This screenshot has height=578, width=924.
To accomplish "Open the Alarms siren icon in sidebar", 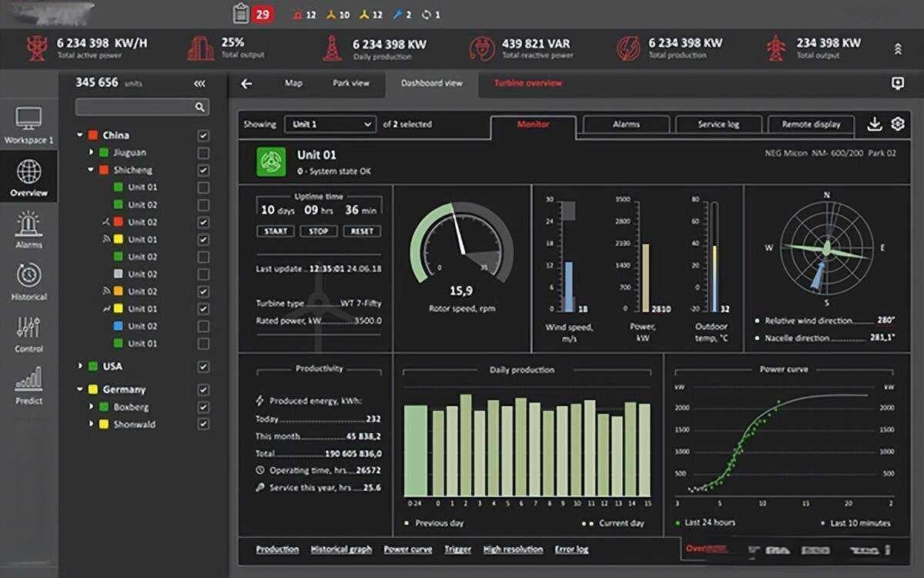I will pyautogui.click(x=29, y=224).
